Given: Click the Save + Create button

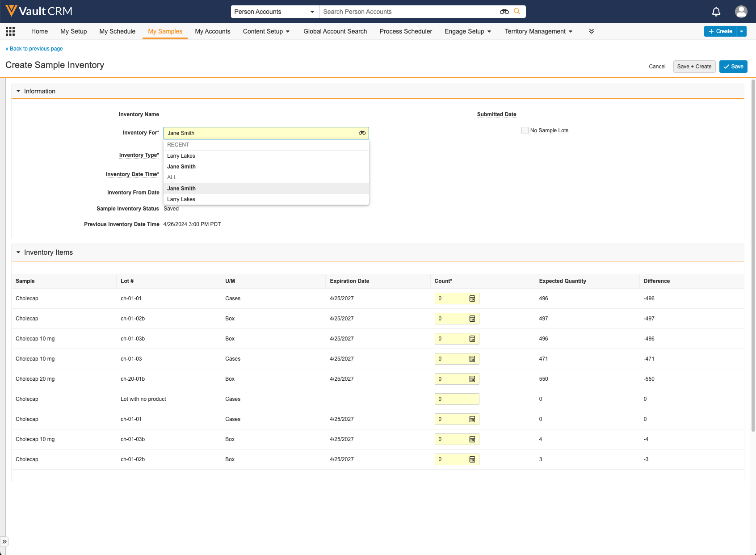Looking at the screenshot, I should (694, 67).
